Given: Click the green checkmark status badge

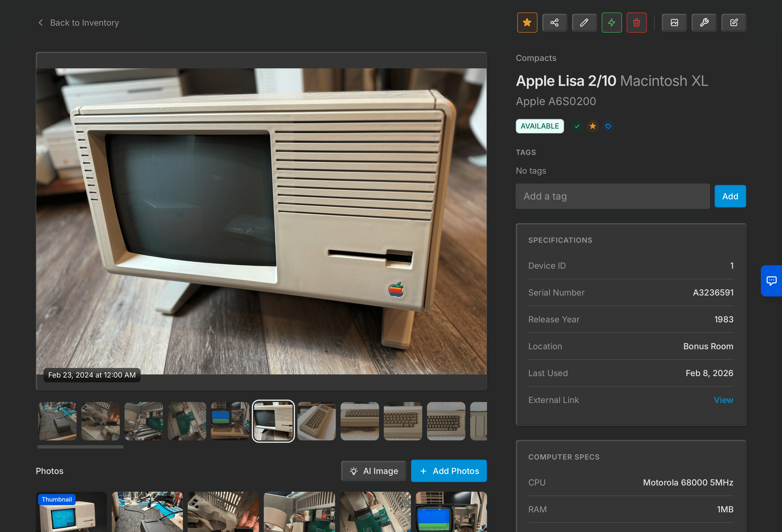Looking at the screenshot, I should point(577,126).
